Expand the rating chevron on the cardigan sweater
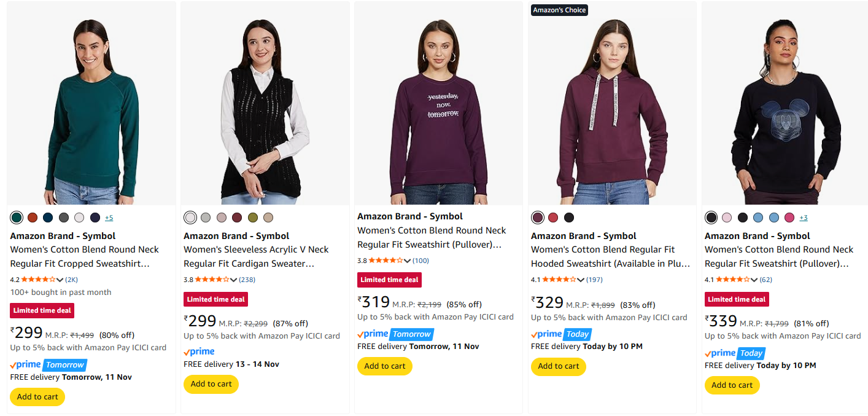Image resolution: width=868 pixels, height=416 pixels. pos(233,280)
